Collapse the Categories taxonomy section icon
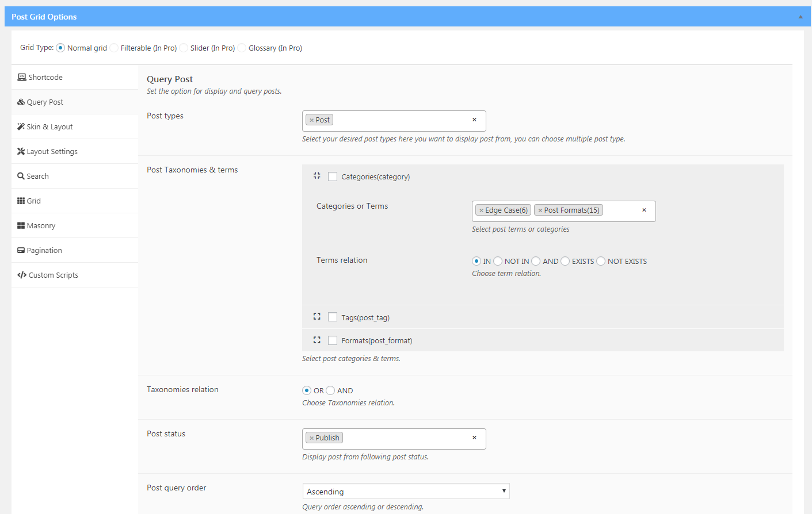 pos(317,176)
